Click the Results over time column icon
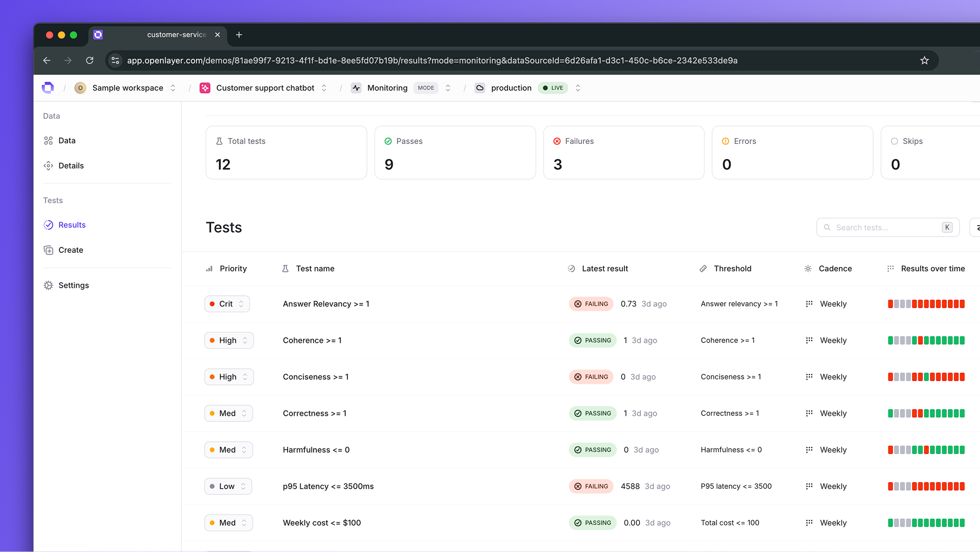 (x=891, y=269)
